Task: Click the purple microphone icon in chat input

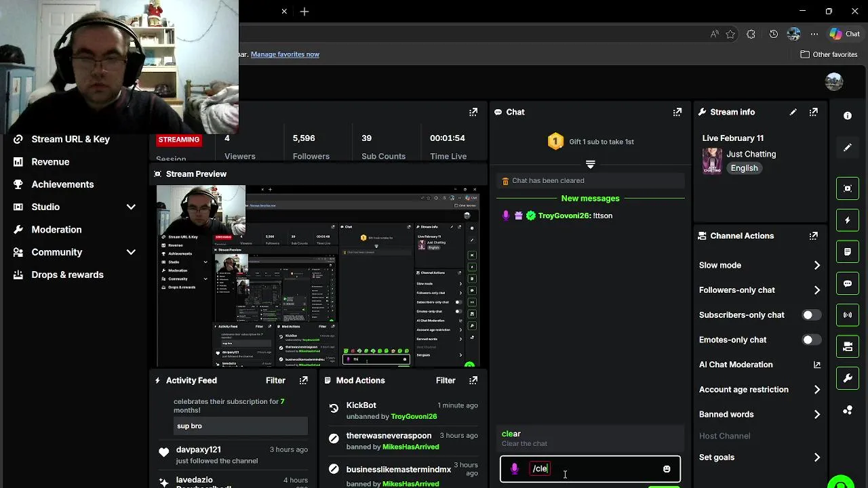Action: pos(515,468)
